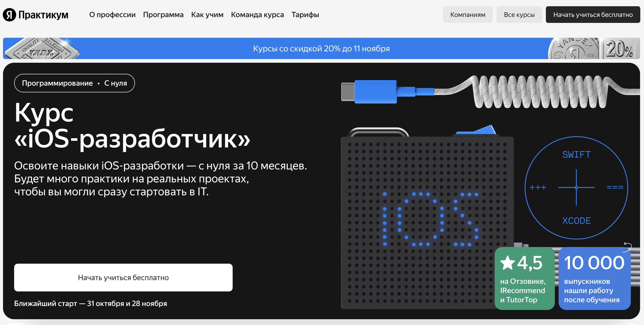Click the curved arrow icon above the 10 000 card

(628, 247)
